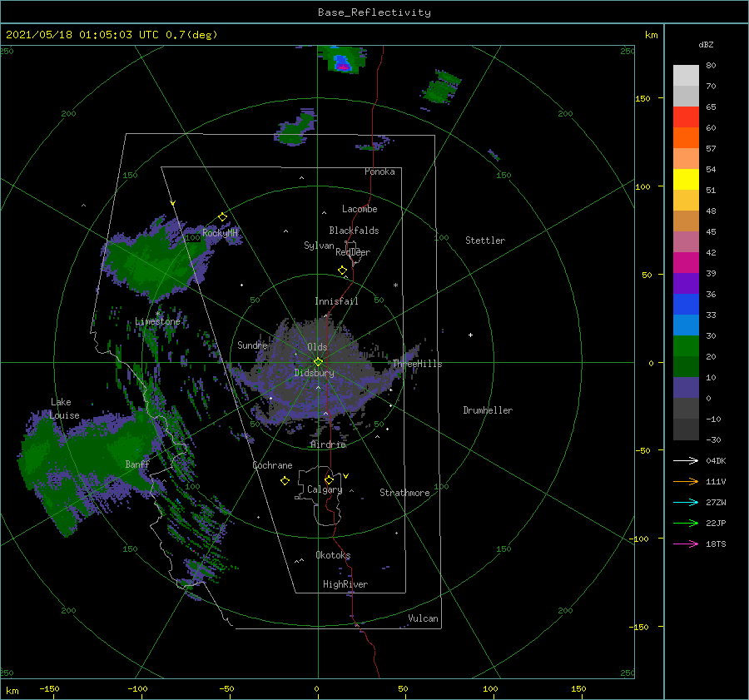749x700 pixels.
Task: Click the Base_Reflectivity title
Action: (374, 12)
